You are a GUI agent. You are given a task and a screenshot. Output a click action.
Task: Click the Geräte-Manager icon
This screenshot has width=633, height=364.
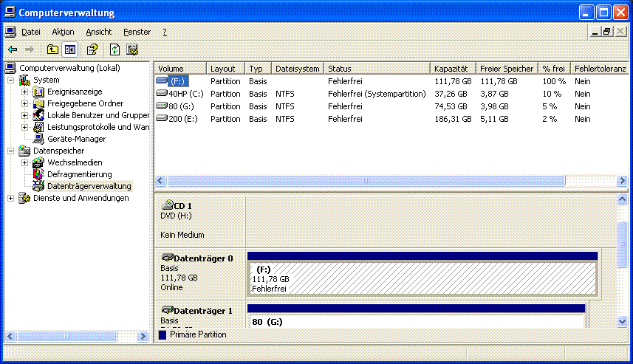point(38,139)
